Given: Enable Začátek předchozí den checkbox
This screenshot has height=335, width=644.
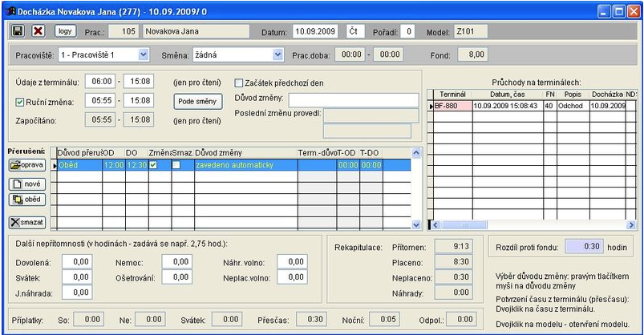Looking at the screenshot, I should 239,83.
